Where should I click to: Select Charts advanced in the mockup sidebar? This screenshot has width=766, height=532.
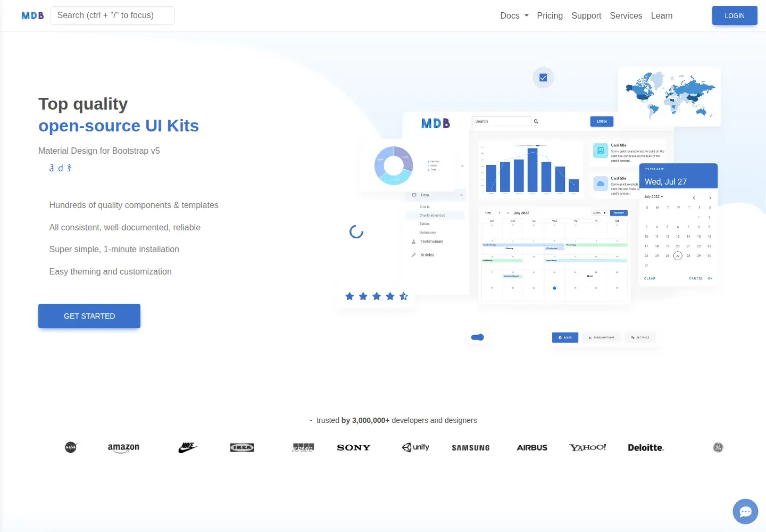[x=435, y=215]
